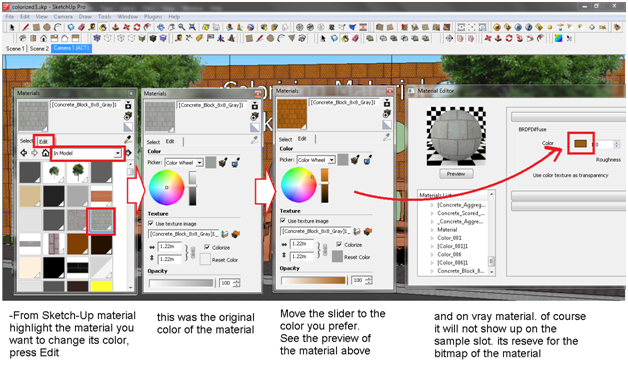Open Picker Color Wheel dropdown in right panel
Viewport: 628px width, 366px height.
332,160
